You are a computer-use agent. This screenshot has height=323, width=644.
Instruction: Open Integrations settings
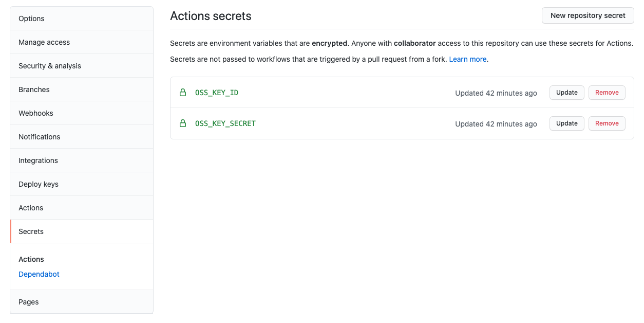38,160
